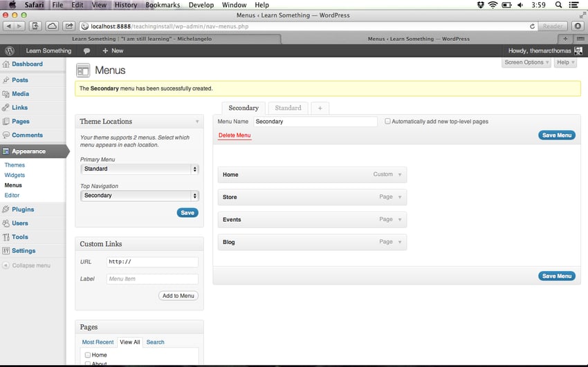The height and width of the screenshot is (367, 588).
Task: Switch to View All pages tab
Action: click(x=130, y=342)
